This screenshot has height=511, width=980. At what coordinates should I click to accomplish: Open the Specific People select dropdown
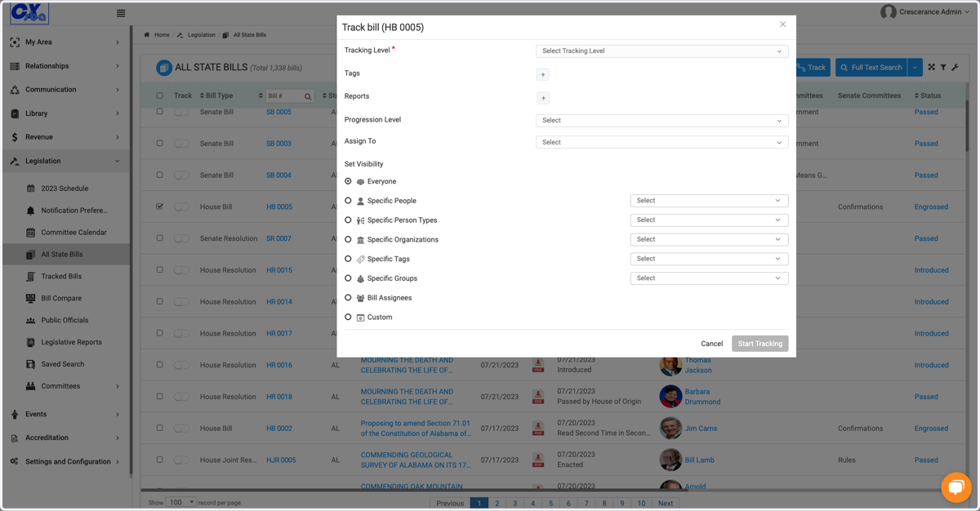point(709,201)
